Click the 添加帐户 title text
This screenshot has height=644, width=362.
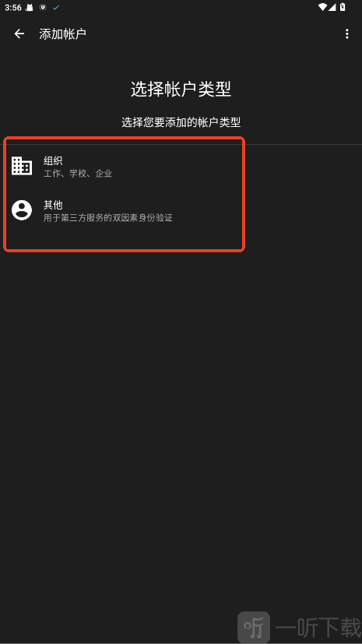click(x=63, y=33)
